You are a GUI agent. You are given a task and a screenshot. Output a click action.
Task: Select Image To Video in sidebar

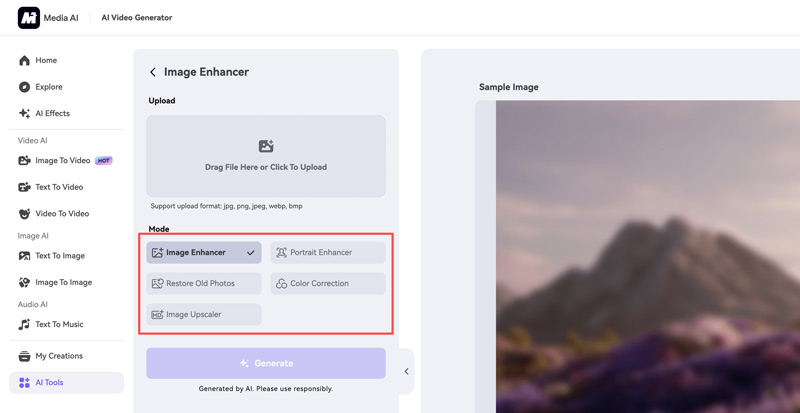click(62, 160)
